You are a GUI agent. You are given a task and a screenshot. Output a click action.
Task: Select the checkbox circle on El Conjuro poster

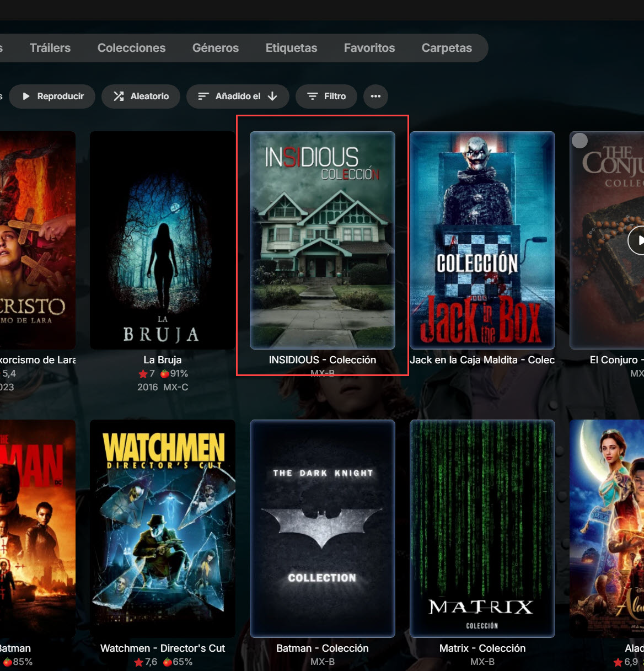pos(579,141)
